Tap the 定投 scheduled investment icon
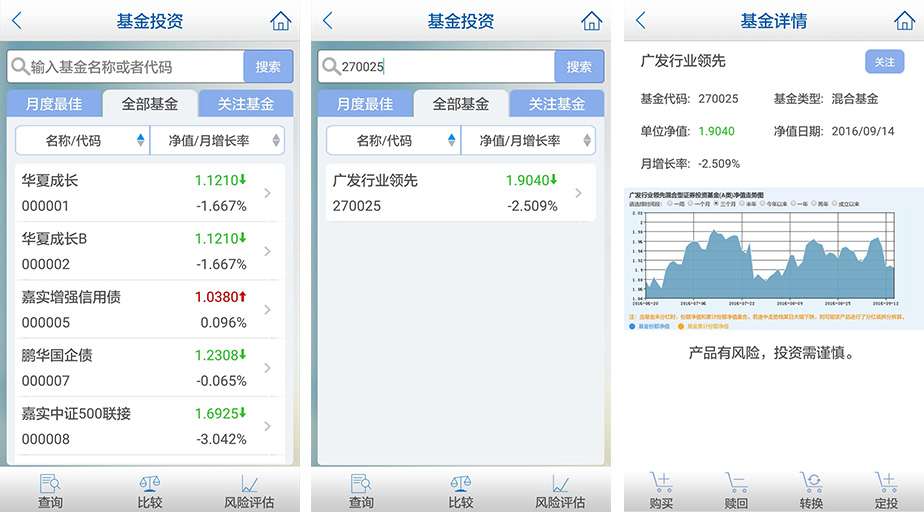The height and width of the screenshot is (512, 924). [x=886, y=490]
